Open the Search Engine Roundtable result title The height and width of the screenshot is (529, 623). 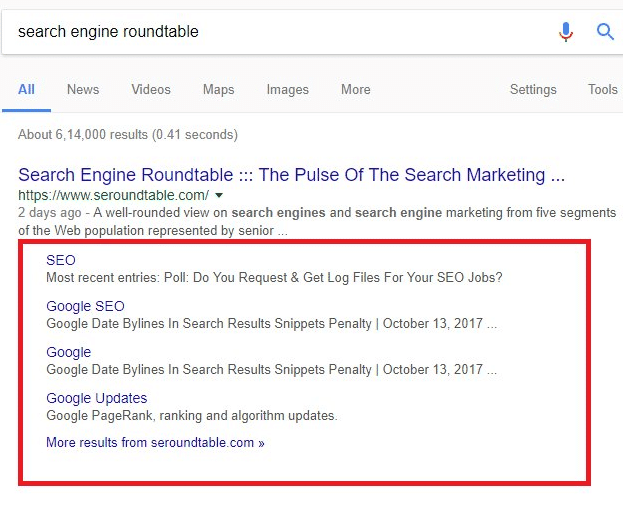pyautogui.click(x=292, y=175)
